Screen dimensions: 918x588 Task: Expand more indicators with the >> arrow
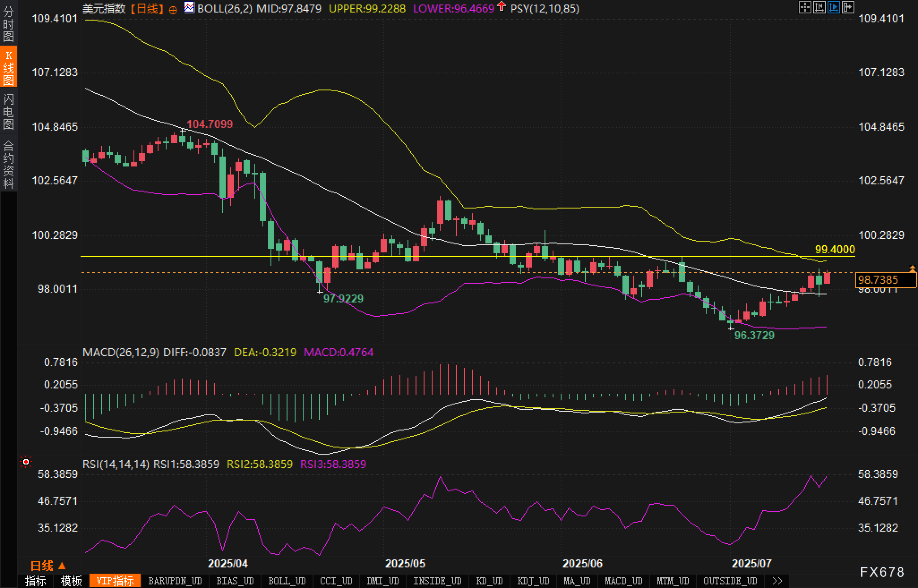coord(777,581)
